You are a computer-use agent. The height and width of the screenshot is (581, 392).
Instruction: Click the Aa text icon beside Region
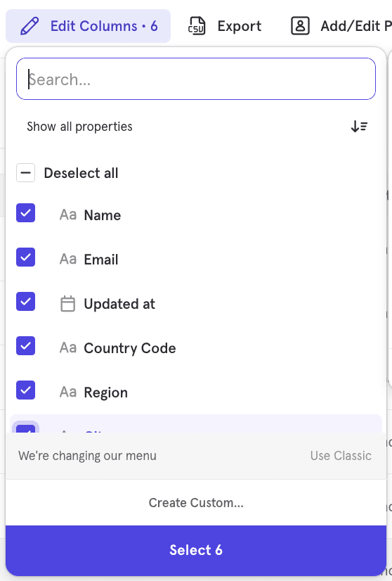pyautogui.click(x=68, y=392)
